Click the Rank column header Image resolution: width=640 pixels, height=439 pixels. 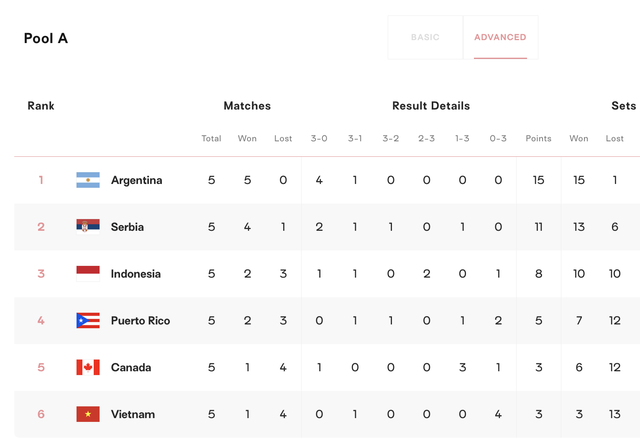(41, 106)
